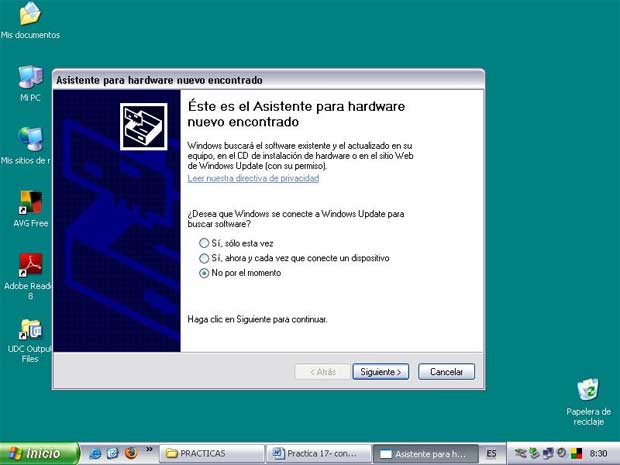This screenshot has width=620, height=465.
Task: Open the privacy policy link
Action: click(x=253, y=178)
